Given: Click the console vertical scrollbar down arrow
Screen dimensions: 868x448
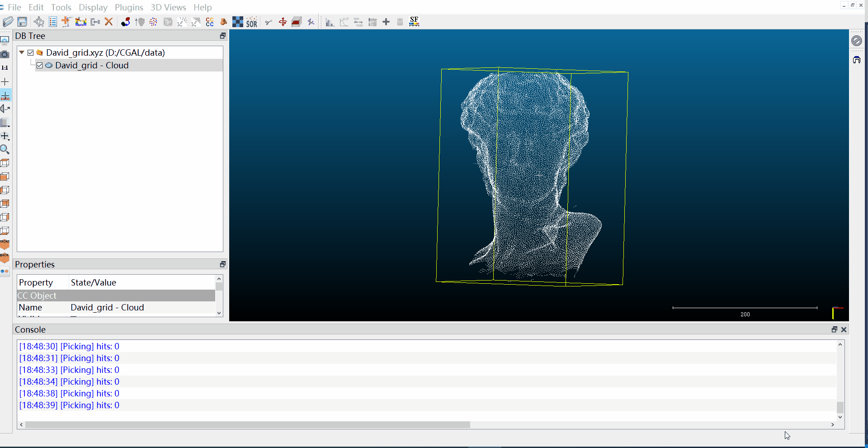Looking at the screenshot, I should (x=840, y=417).
